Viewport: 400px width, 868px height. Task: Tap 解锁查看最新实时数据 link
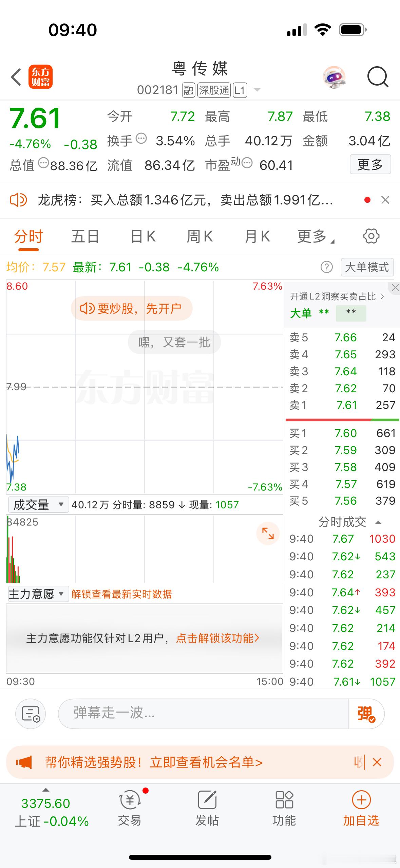121,594
